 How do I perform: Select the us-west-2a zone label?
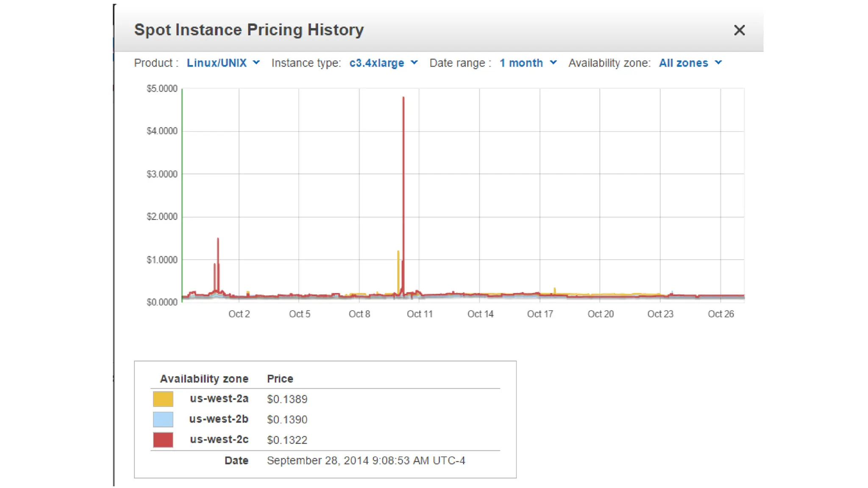(219, 399)
